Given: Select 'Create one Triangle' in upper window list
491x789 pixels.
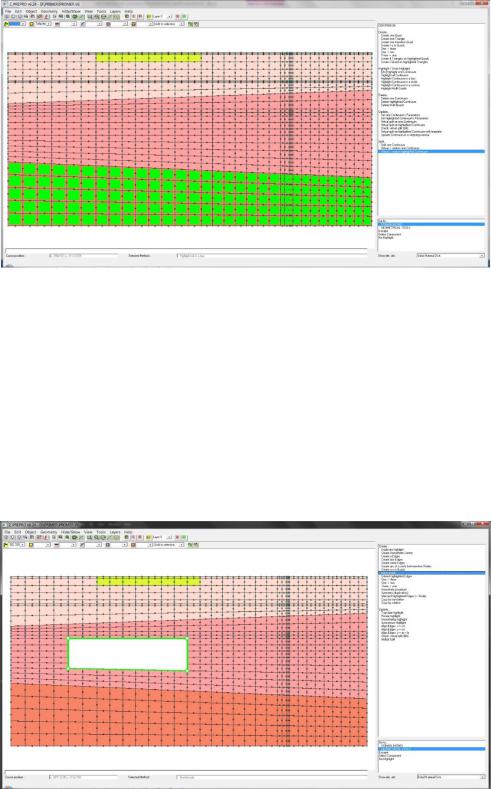Looking at the screenshot, I should (x=393, y=39).
